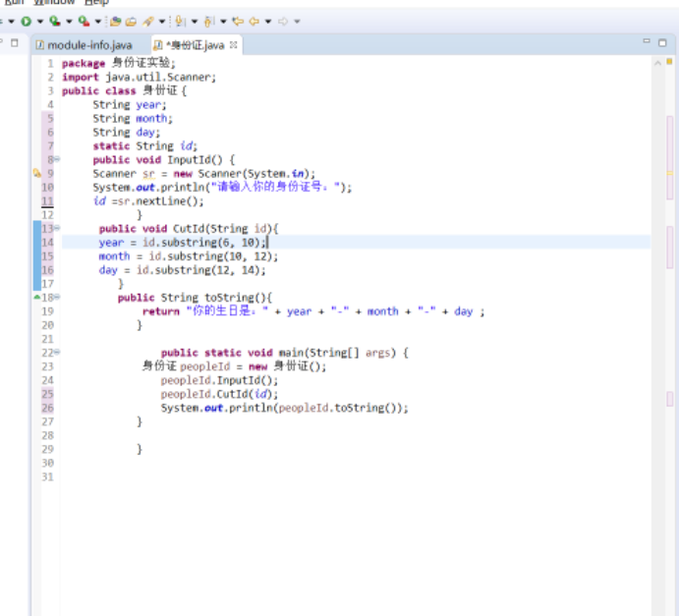Click 'InputId()' in the method declaration line

pyautogui.click(x=195, y=160)
